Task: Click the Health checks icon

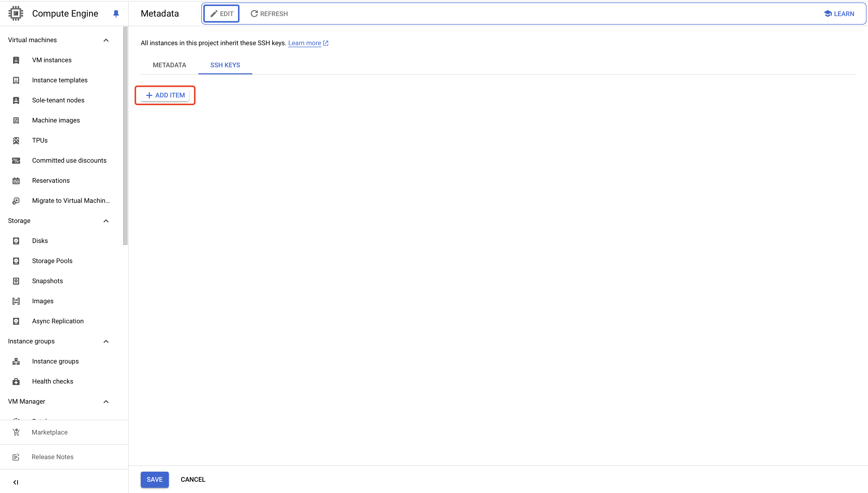Action: pos(16,382)
